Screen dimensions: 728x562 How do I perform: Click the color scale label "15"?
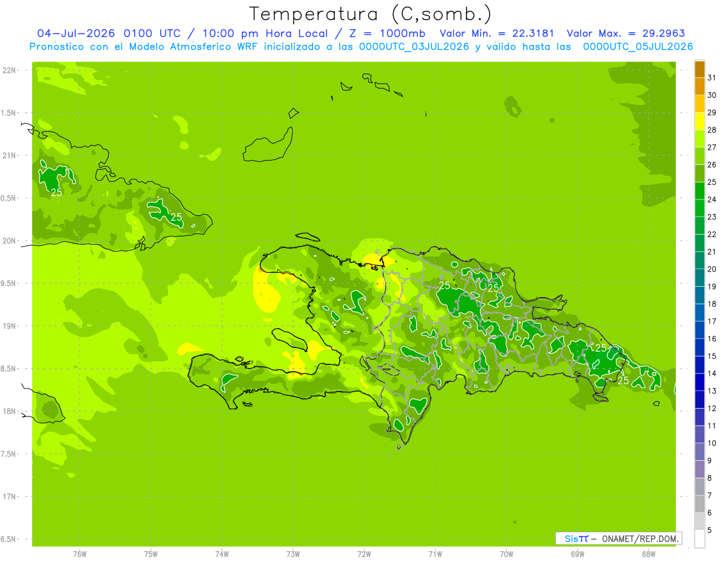pos(712,356)
